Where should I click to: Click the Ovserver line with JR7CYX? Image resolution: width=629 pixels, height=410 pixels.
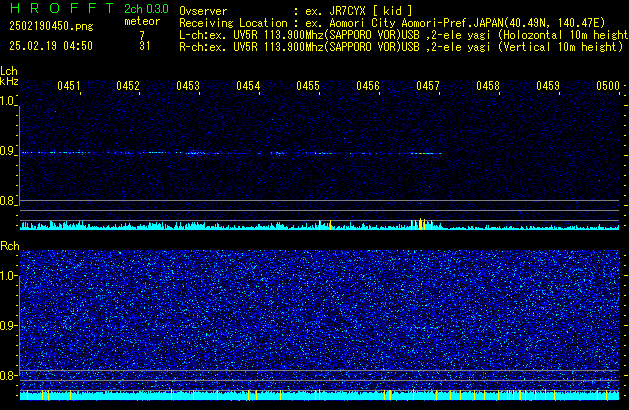click(x=296, y=11)
